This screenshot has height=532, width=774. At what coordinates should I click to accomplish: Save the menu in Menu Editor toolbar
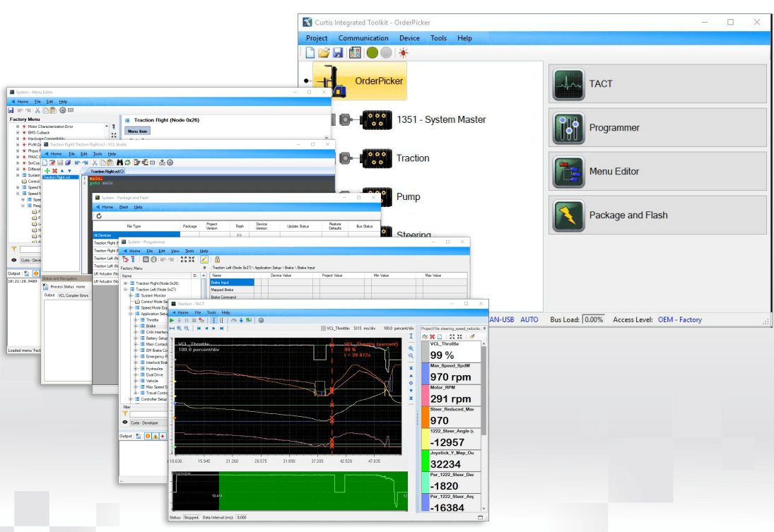[11, 110]
